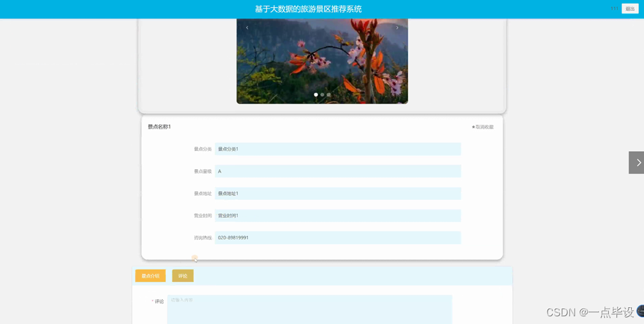Click the 景点地址1 field
Viewport: 644px width, 324px height.
tap(337, 194)
